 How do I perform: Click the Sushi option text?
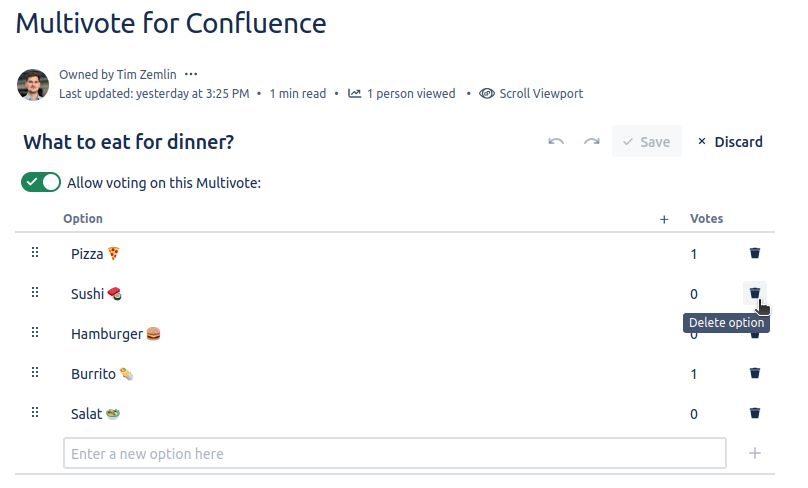pos(87,294)
